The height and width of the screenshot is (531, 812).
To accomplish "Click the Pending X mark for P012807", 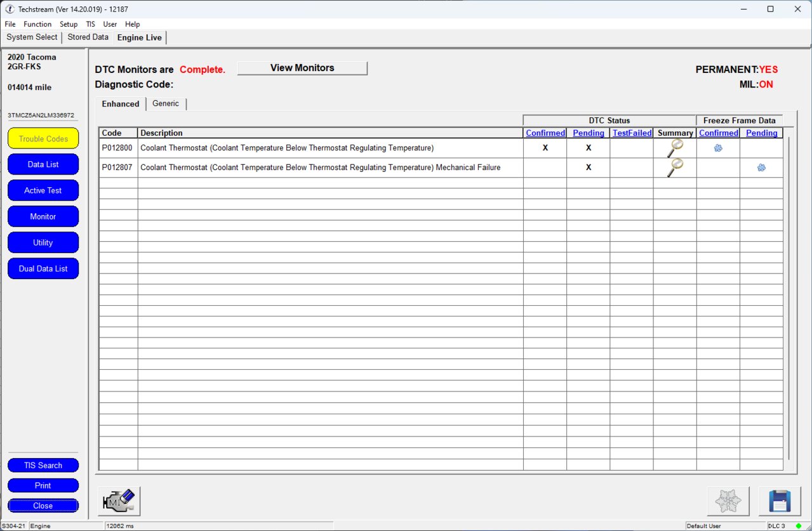I will coord(589,167).
